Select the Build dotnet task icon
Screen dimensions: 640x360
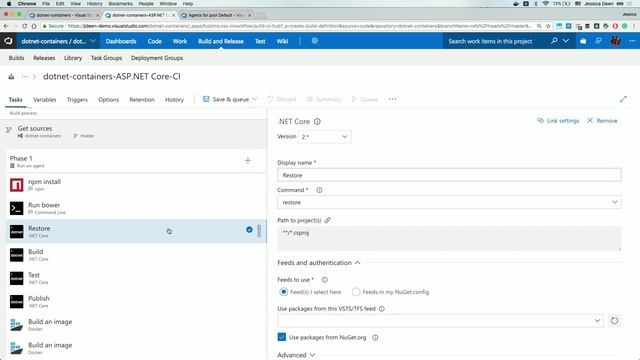[17, 255]
